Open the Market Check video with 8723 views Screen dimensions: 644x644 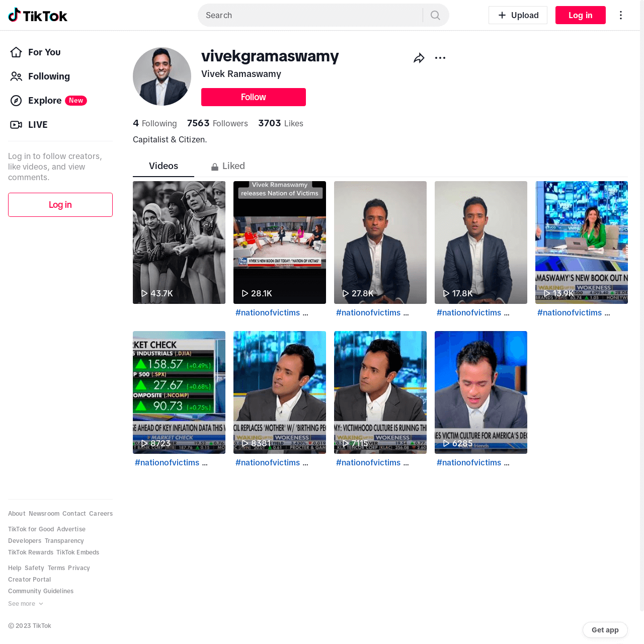point(179,392)
